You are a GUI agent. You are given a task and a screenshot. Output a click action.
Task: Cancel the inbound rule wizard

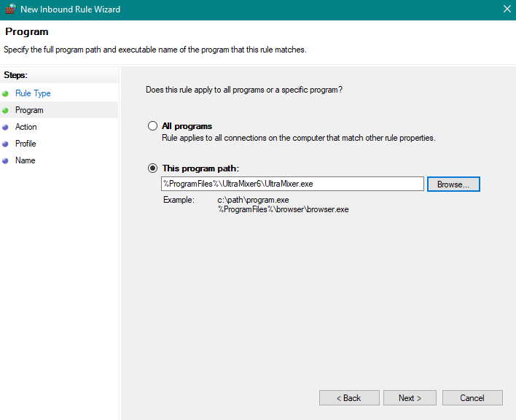click(x=472, y=397)
